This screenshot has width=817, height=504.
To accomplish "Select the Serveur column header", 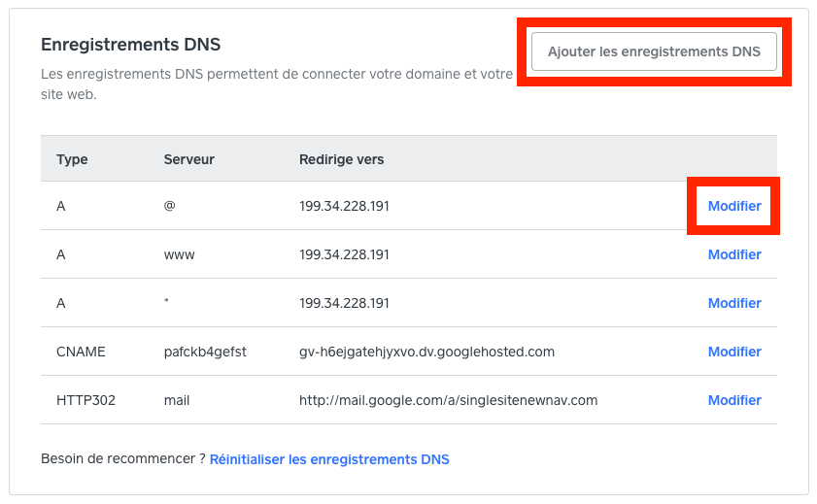I will 189,159.
